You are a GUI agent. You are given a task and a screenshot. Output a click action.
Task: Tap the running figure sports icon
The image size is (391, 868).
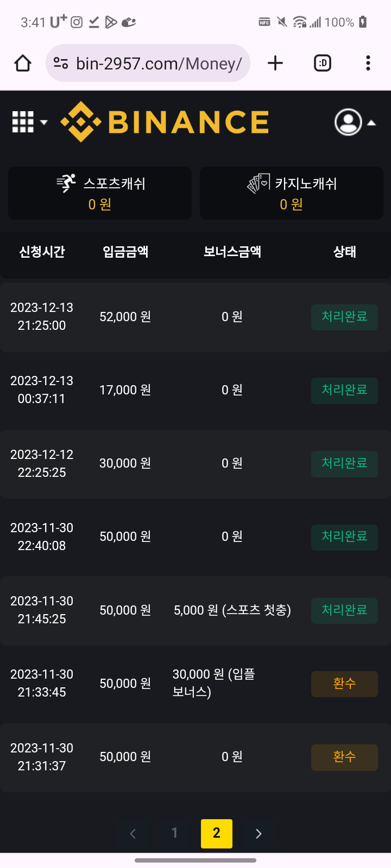point(67,183)
